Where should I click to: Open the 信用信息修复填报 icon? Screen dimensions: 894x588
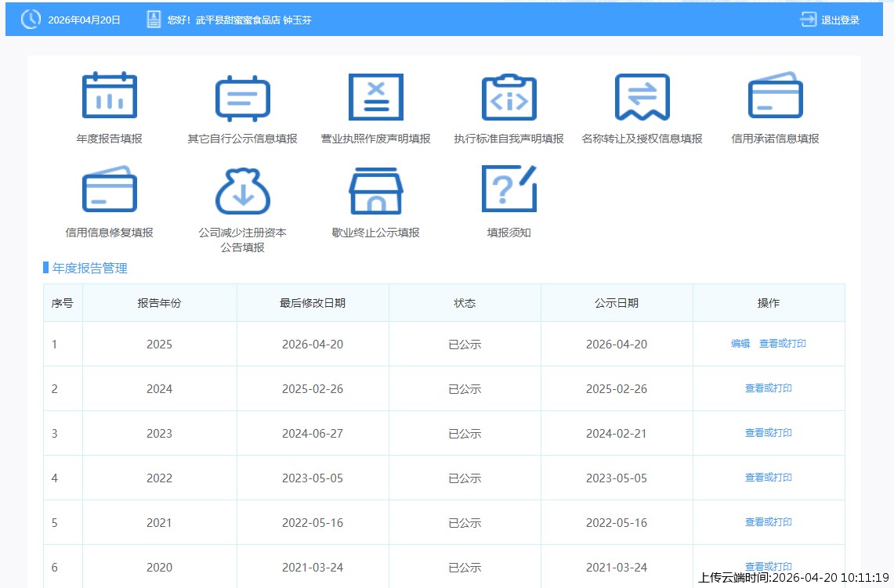109,190
